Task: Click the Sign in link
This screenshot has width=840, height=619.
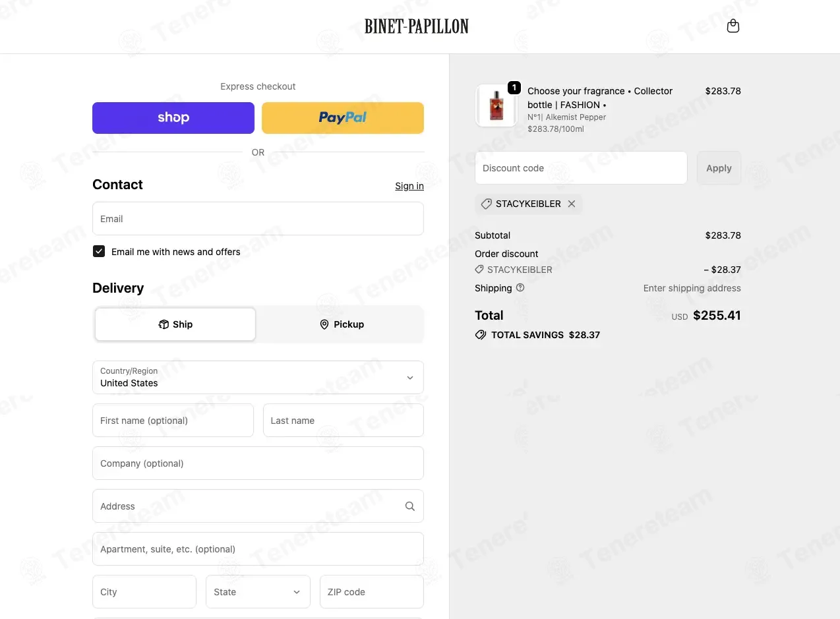Action: [x=409, y=186]
